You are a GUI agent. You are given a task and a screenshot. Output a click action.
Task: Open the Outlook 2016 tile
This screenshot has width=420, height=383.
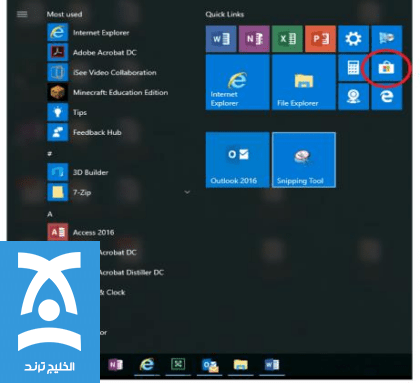(237, 160)
